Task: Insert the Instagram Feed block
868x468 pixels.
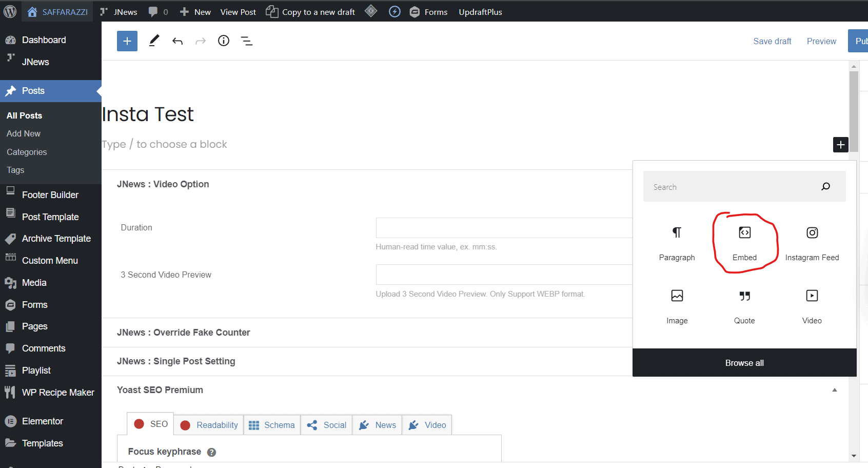Action: [812, 243]
